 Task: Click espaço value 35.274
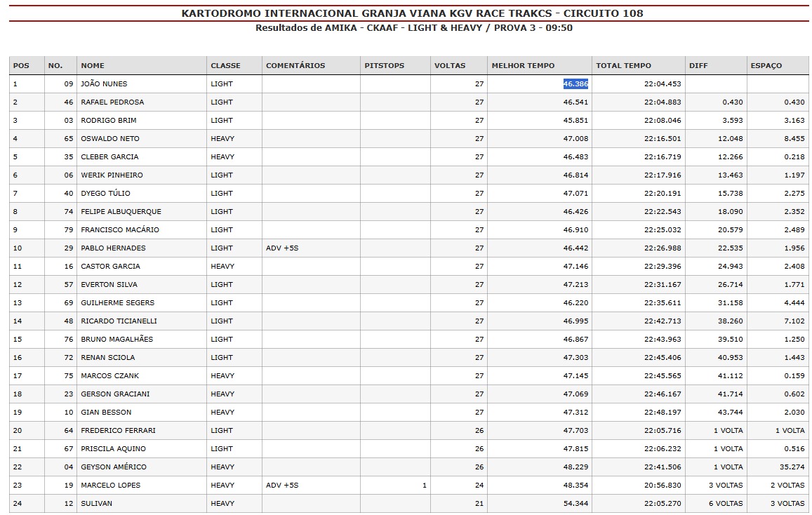[x=792, y=467]
